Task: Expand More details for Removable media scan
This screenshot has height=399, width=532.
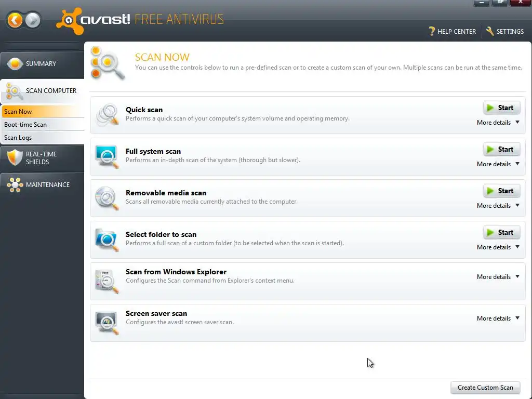Action: [498, 206]
